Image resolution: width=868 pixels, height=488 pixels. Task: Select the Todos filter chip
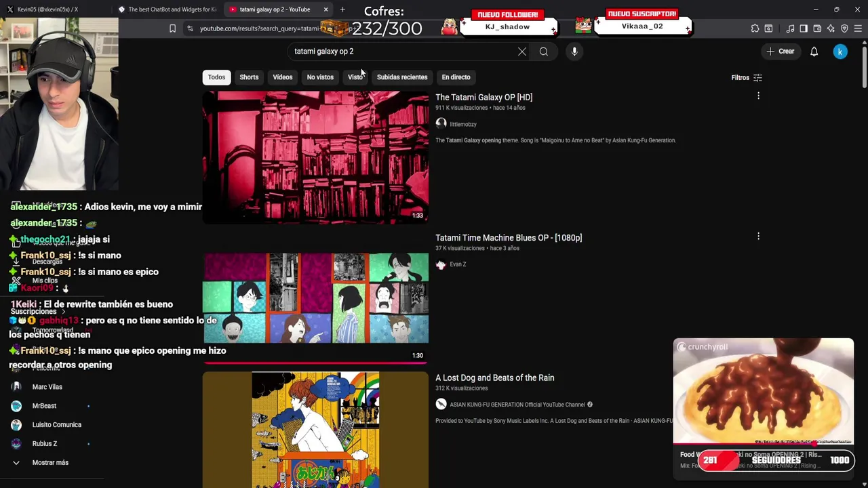coord(216,77)
